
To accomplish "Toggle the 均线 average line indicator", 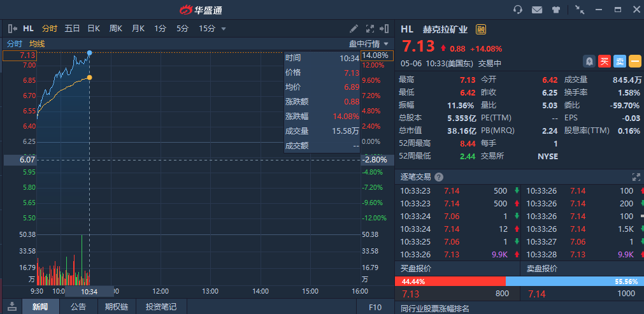I will [x=37, y=43].
